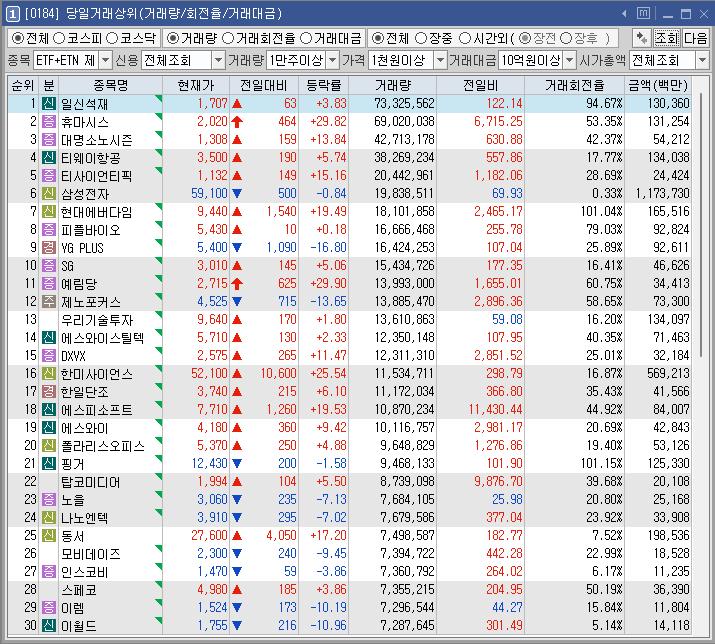Select the 전체 session radio next to 장중
This screenshot has height=644, width=715.
point(377,38)
